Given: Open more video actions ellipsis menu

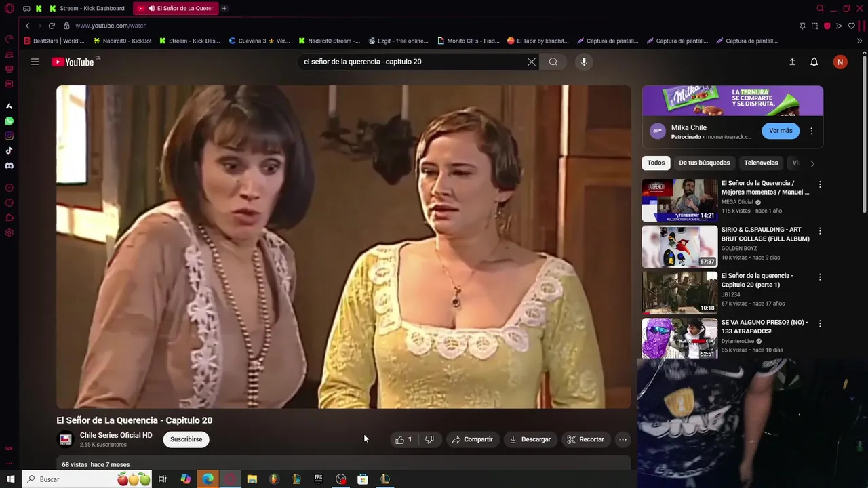Looking at the screenshot, I should [x=623, y=439].
